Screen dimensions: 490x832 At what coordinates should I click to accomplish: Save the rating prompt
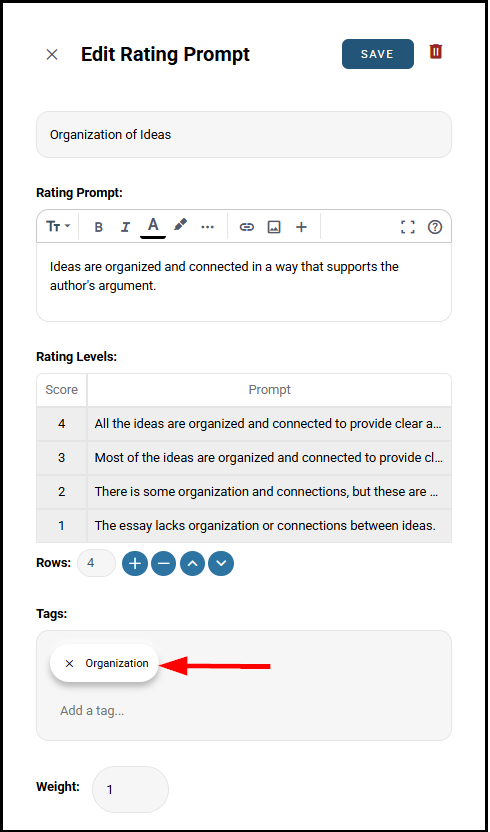(377, 54)
